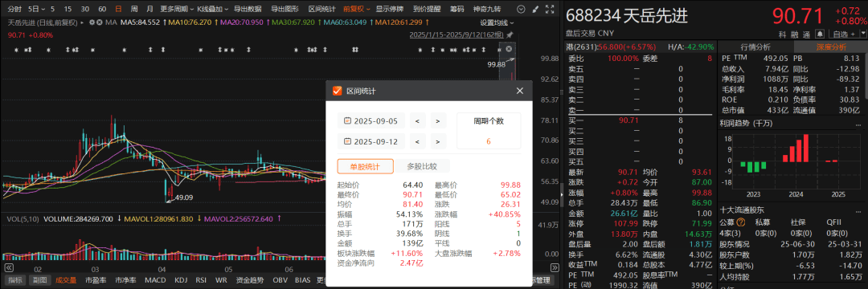Pin the date range with pushpin icon
The width and height of the screenshot is (868, 289).
(510, 35)
